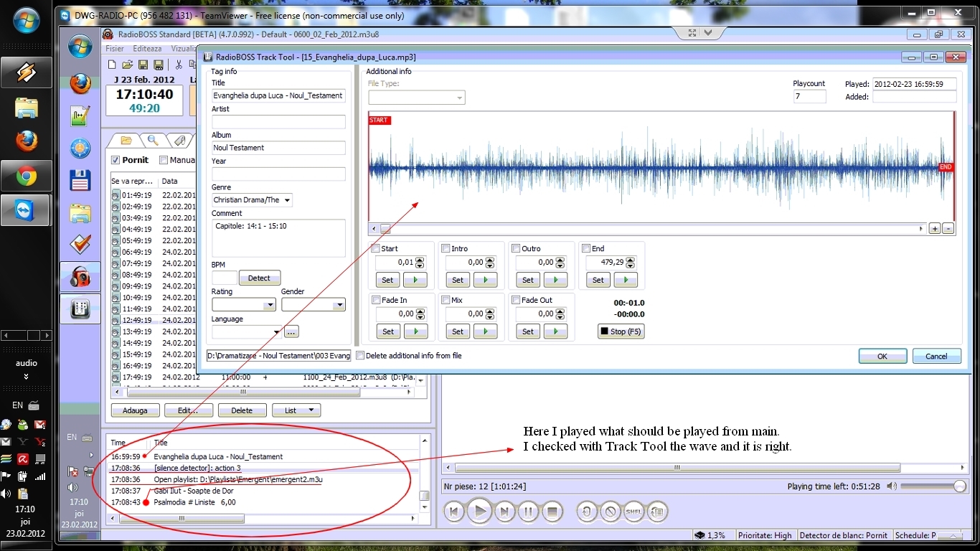Click the OK button in Track Tool
Viewport: 980px width, 551px height.
pyautogui.click(x=882, y=356)
